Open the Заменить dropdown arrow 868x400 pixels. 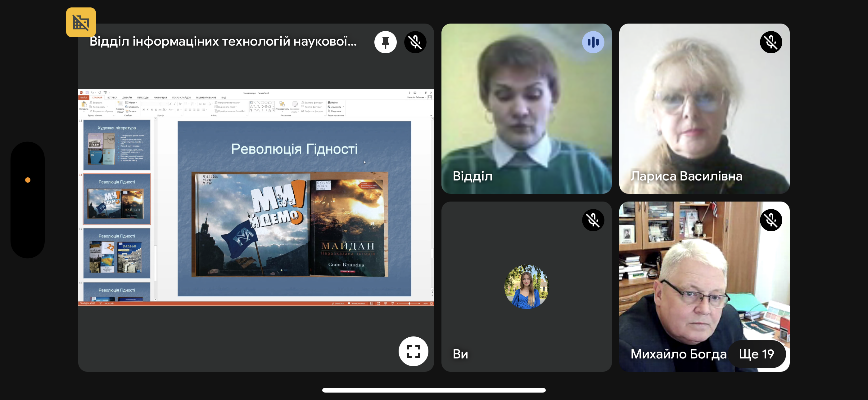point(343,107)
